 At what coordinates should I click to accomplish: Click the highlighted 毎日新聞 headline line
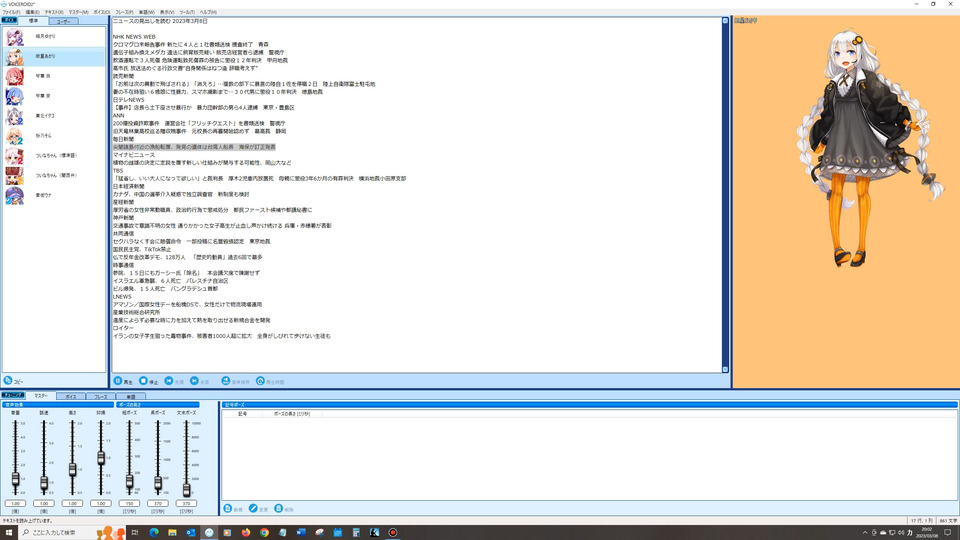point(194,147)
